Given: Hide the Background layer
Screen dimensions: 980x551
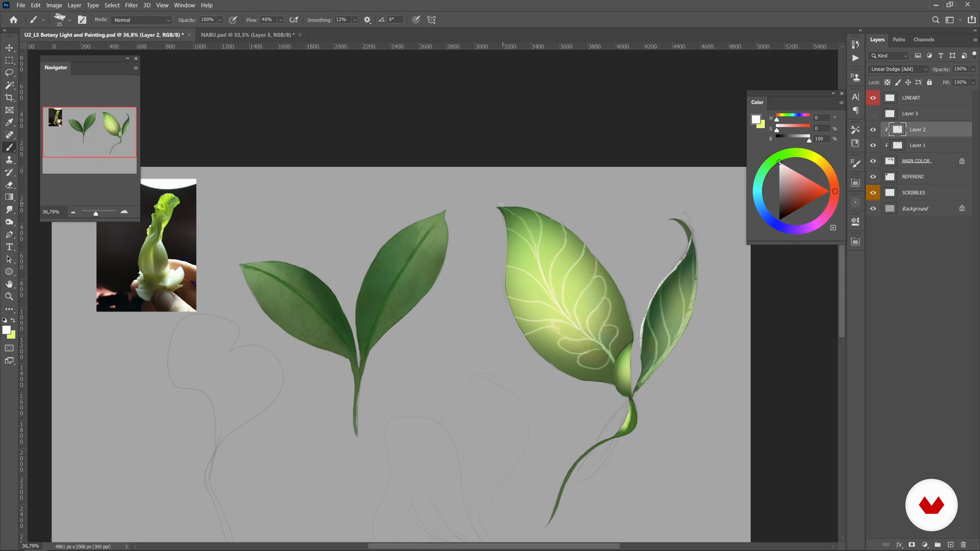Looking at the screenshot, I should (x=873, y=208).
